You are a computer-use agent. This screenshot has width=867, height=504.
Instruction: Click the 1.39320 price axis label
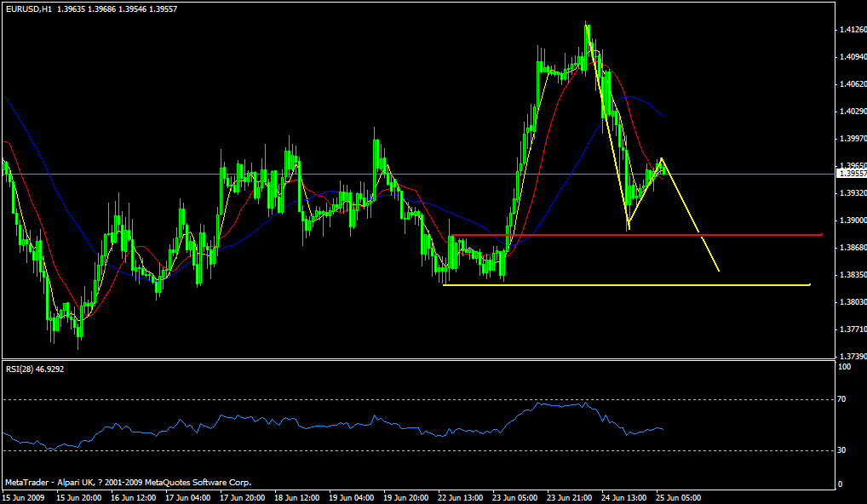853,193
